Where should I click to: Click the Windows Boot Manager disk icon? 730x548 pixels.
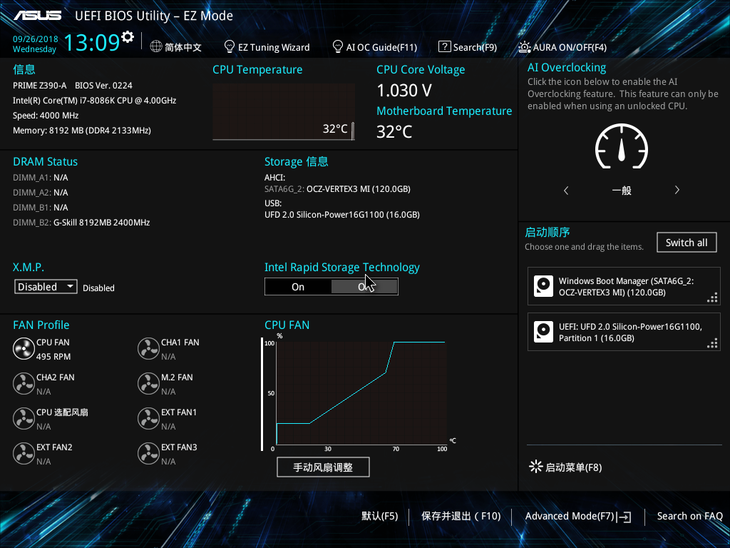click(x=543, y=286)
